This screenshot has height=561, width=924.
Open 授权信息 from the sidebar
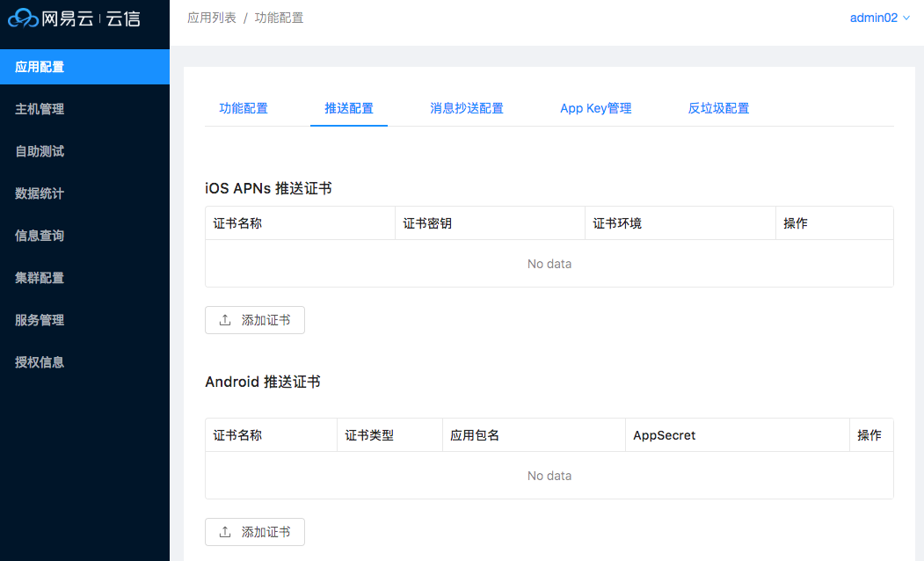pos(40,362)
